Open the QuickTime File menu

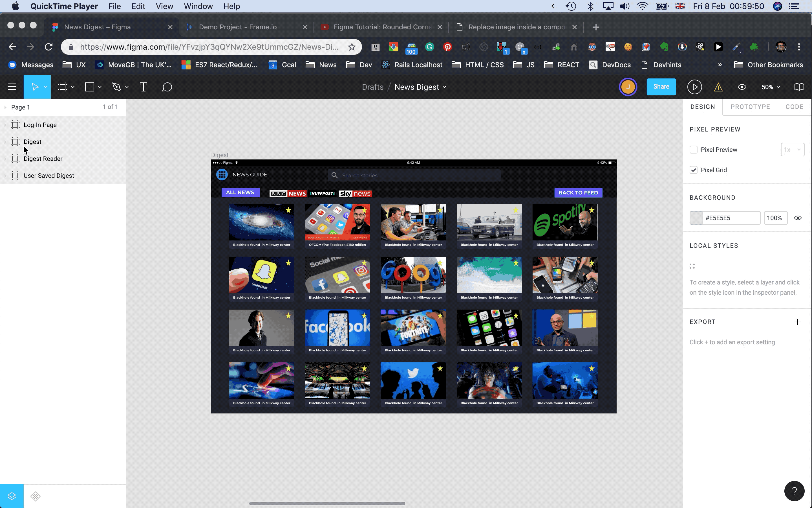(114, 6)
